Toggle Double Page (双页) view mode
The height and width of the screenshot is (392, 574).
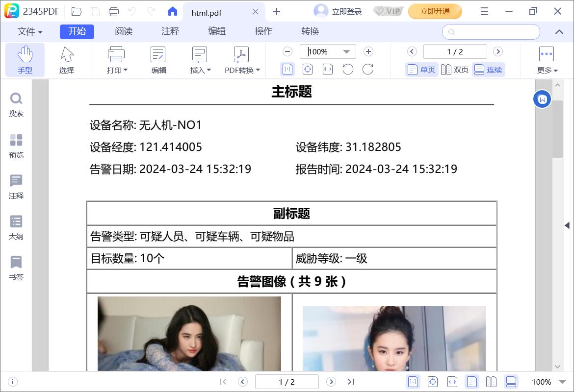pos(455,70)
